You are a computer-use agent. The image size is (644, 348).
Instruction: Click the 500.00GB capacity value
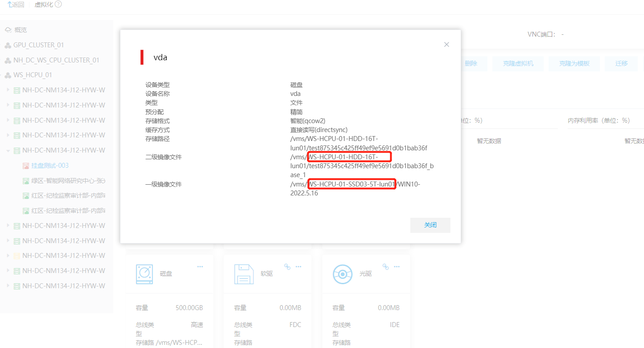(189, 308)
